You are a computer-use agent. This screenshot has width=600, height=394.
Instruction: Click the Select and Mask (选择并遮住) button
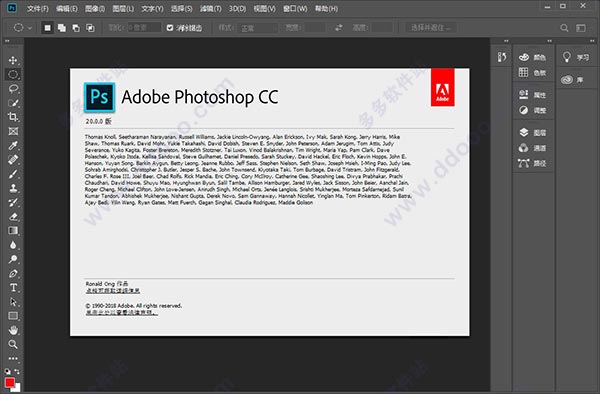[431, 28]
